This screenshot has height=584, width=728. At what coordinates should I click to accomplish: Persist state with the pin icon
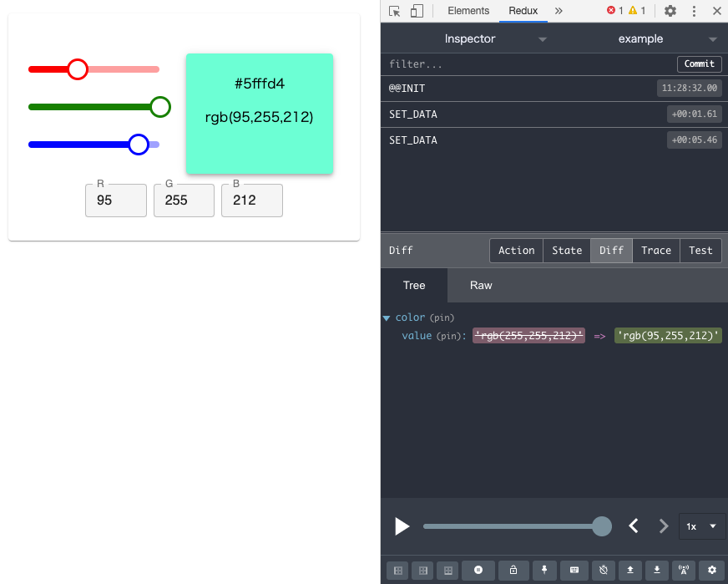coord(544,570)
